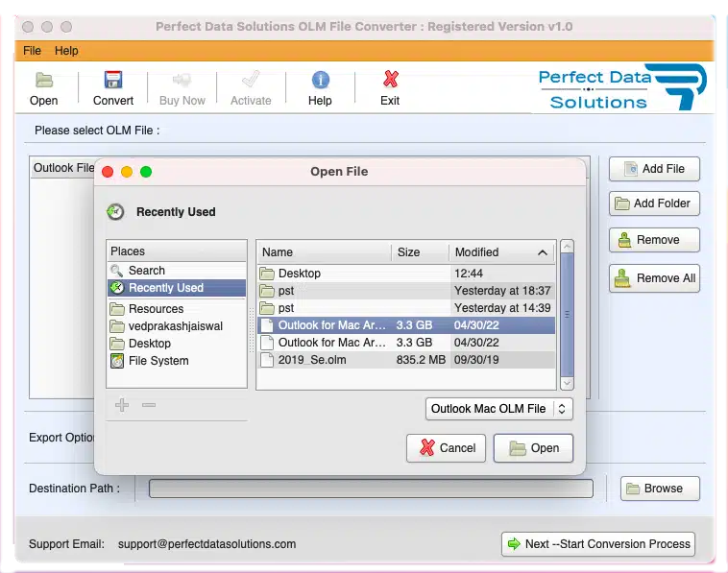Image resolution: width=728 pixels, height=573 pixels.
Task: Select the File System place
Action: click(x=177, y=361)
